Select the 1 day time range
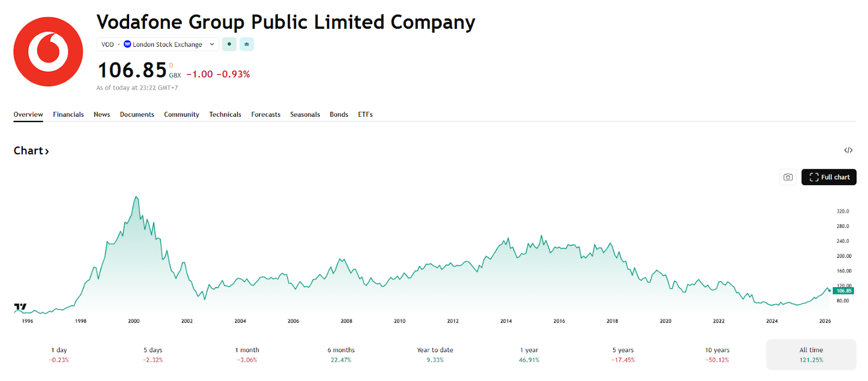 point(59,354)
